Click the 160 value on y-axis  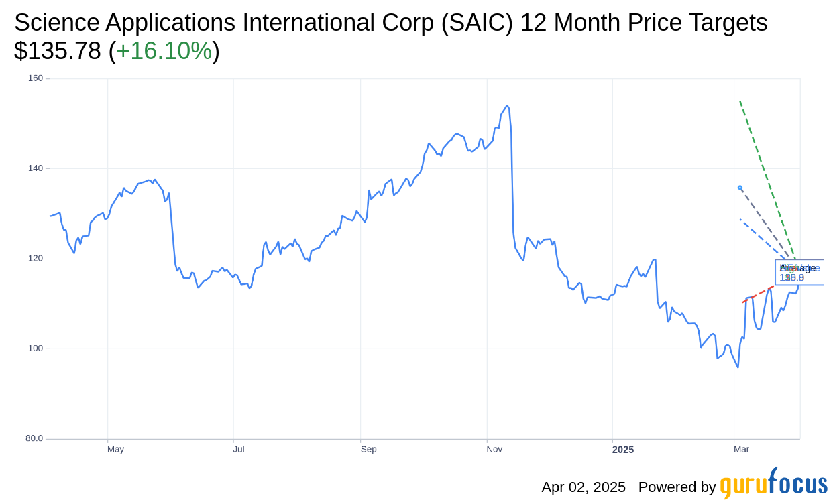point(35,78)
